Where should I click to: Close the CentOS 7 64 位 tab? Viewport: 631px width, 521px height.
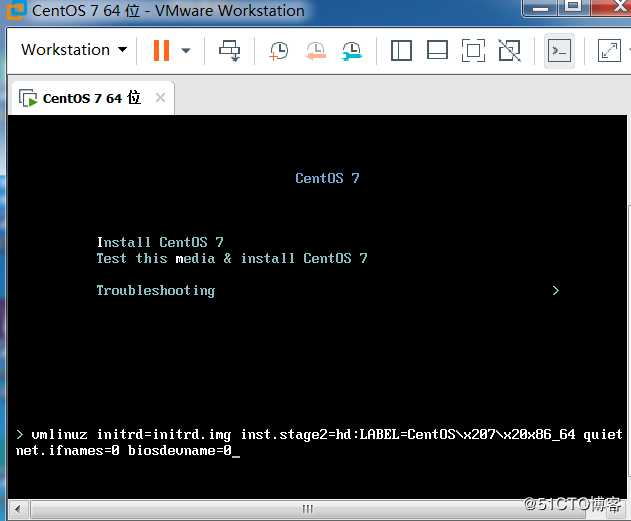[161, 98]
